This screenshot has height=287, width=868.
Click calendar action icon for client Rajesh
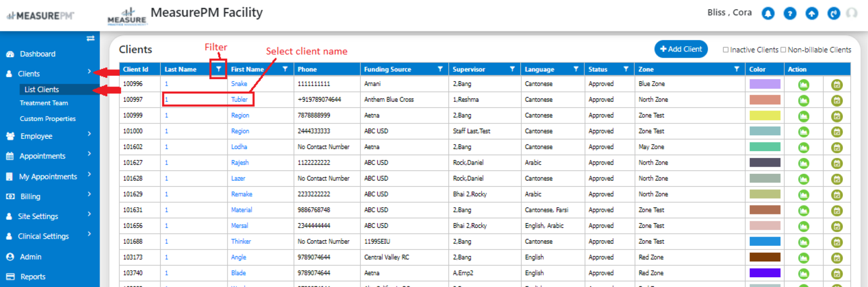[837, 164]
